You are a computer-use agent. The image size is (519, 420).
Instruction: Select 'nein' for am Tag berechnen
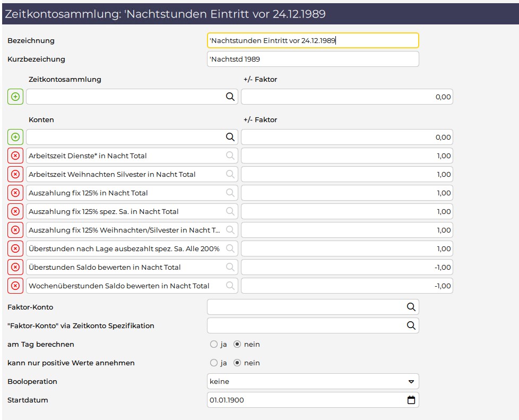click(237, 344)
